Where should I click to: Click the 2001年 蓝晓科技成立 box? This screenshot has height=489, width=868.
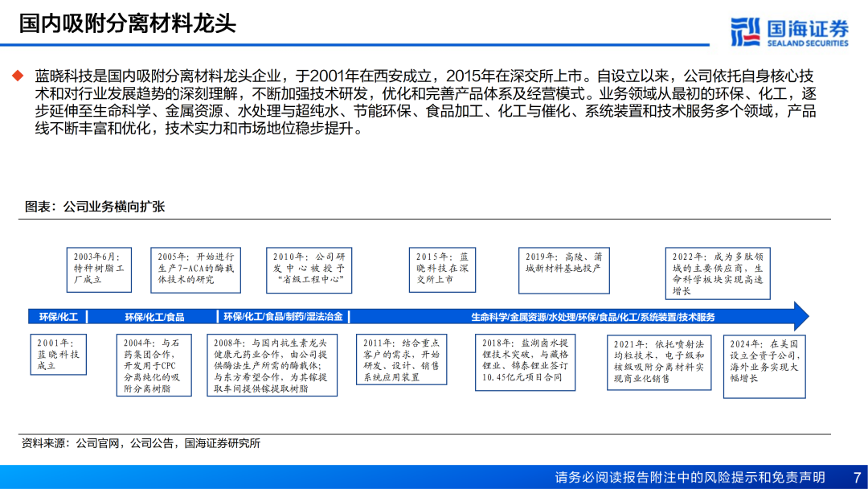pyautogui.click(x=58, y=355)
